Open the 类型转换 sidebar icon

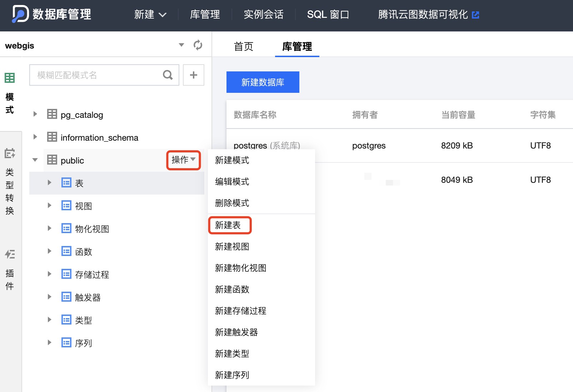coord(10,154)
